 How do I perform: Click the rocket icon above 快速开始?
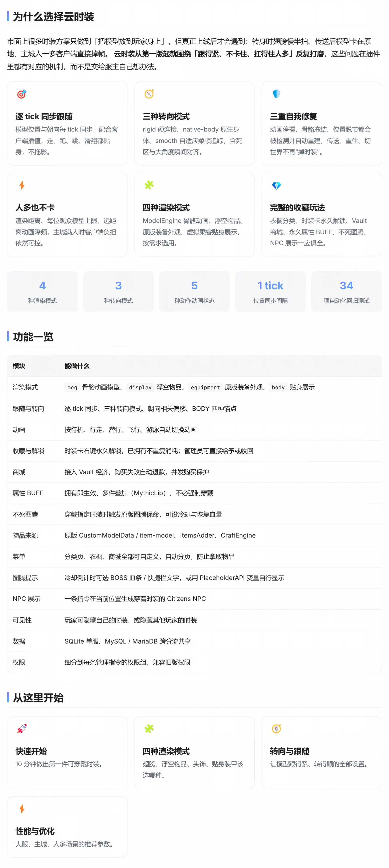tap(22, 729)
